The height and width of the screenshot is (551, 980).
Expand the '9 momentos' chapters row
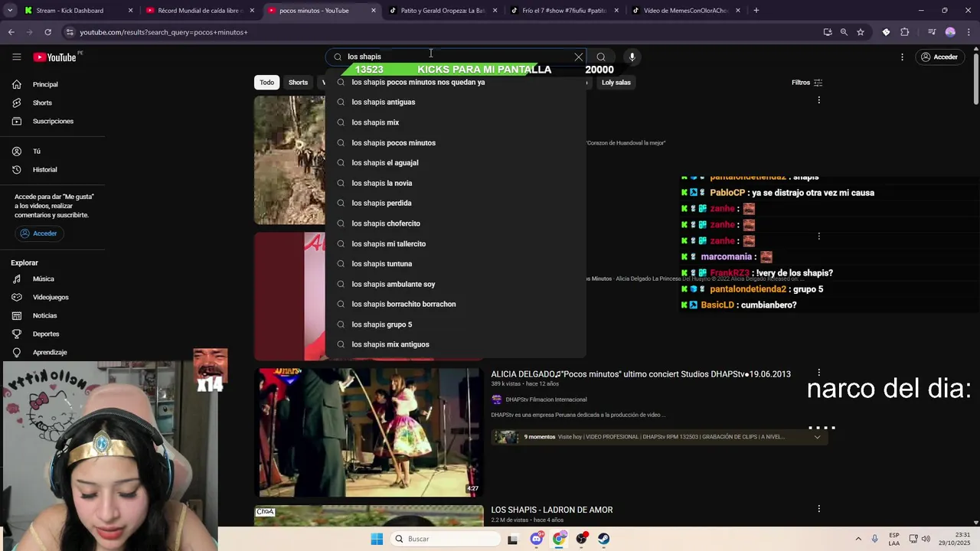click(x=658, y=437)
